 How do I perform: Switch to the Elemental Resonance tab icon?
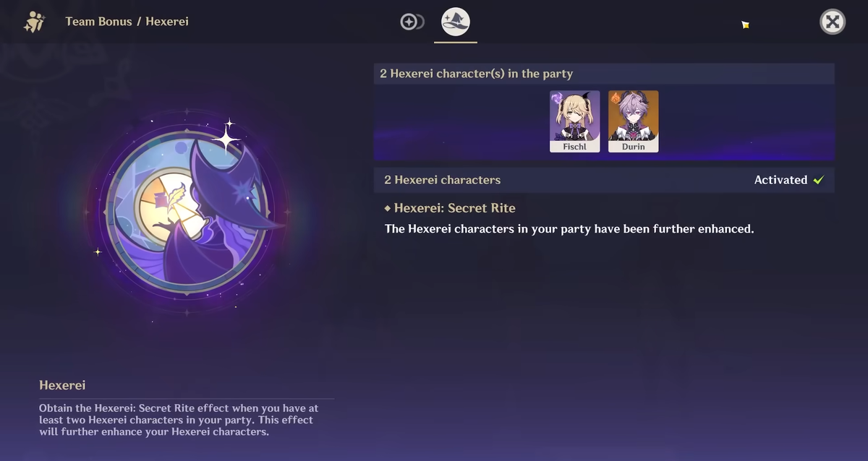coord(412,22)
